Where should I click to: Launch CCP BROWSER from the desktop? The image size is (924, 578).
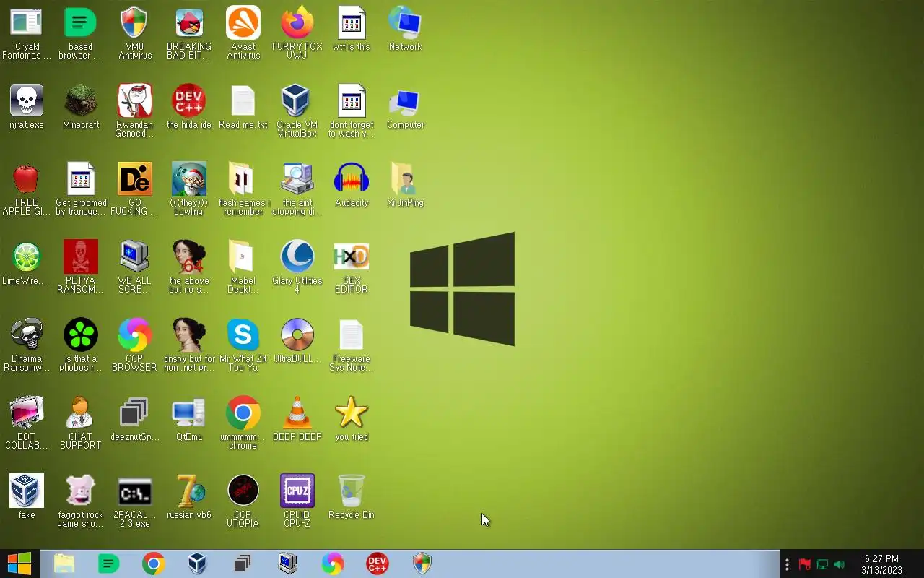(134, 335)
